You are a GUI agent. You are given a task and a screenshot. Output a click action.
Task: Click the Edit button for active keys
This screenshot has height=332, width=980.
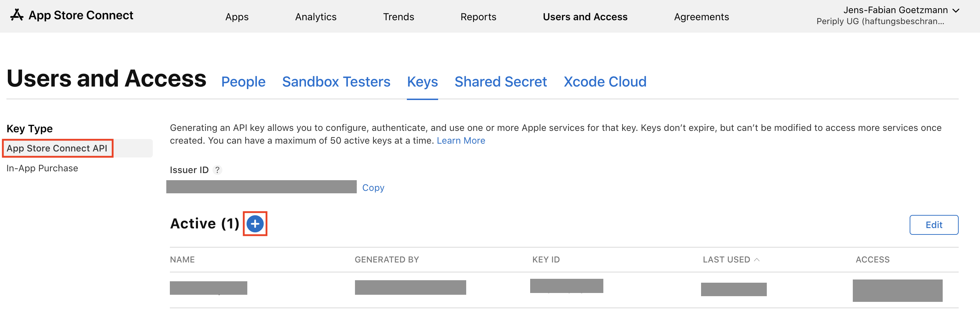(x=933, y=225)
